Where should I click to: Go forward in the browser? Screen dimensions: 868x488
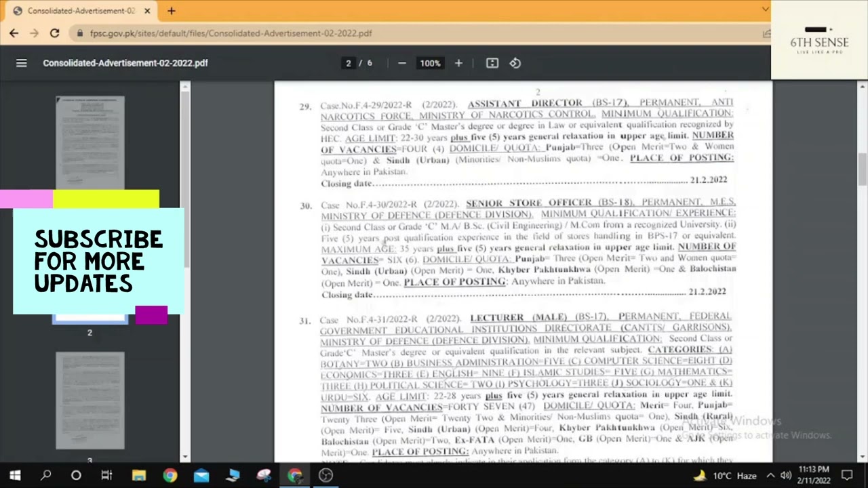click(x=34, y=33)
